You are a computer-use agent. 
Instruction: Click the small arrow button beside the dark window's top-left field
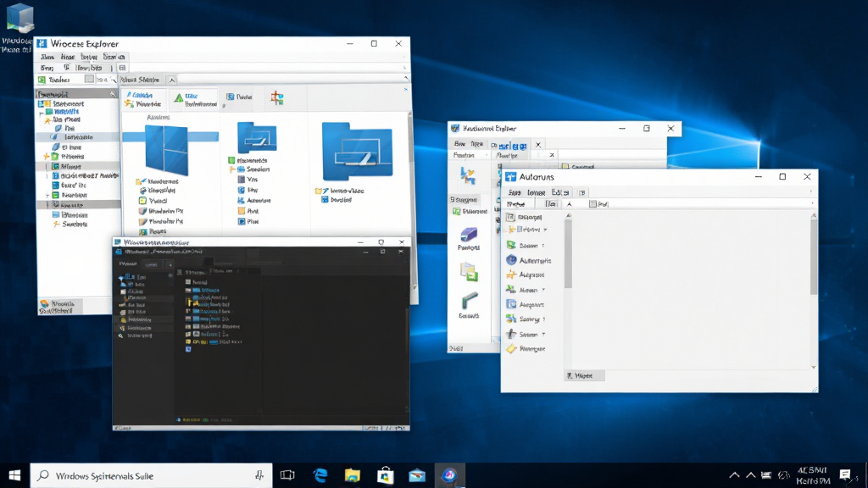170,264
